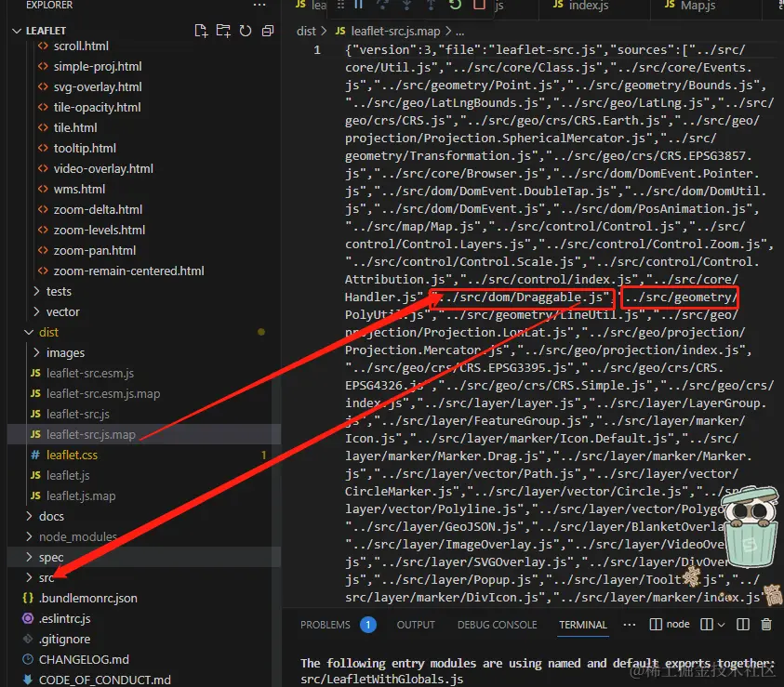Switch to the PROBLEMS tab
The image size is (784, 687).
[325, 625]
